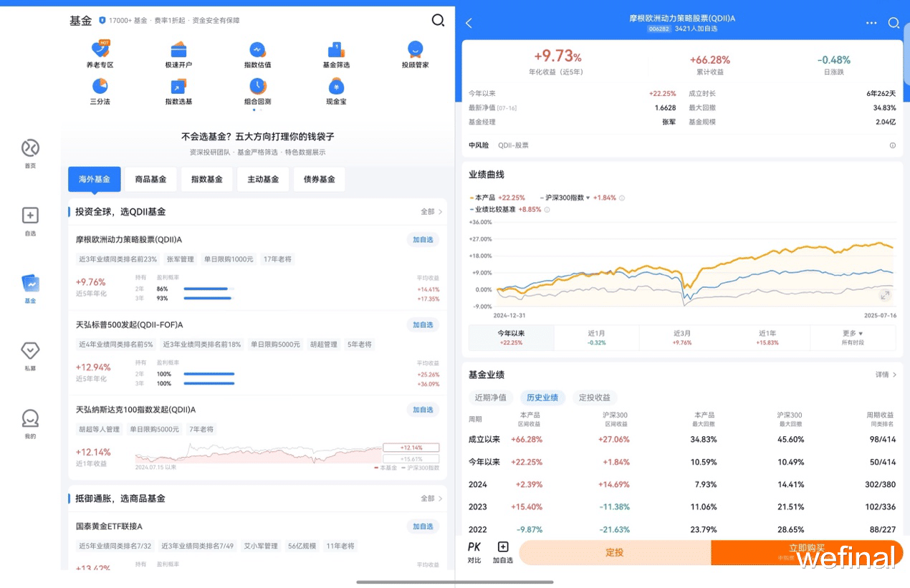Open the 指数选基 icon
Viewport: 910px width, 588px height.
[x=178, y=91]
